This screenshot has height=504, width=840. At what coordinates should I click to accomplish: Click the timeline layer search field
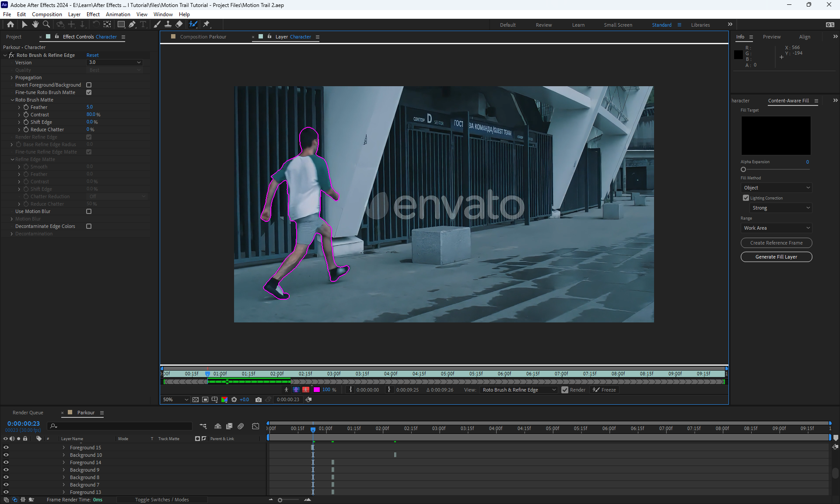(x=122, y=426)
